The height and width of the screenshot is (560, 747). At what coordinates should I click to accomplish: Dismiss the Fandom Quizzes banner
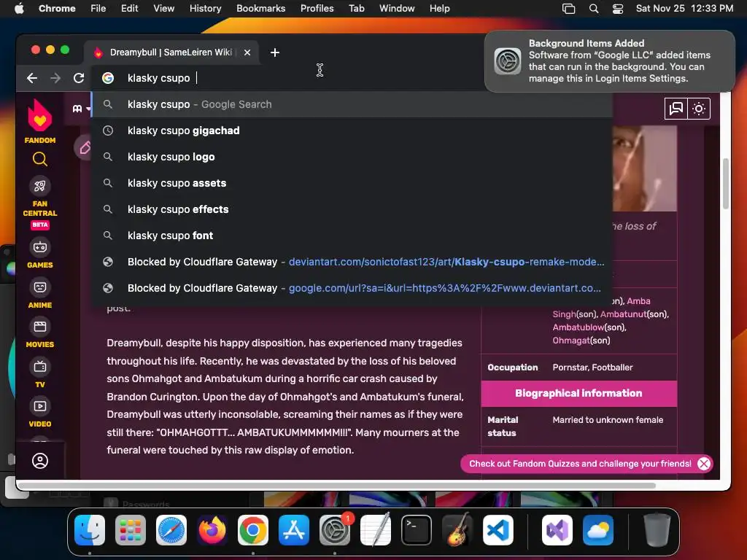click(704, 464)
